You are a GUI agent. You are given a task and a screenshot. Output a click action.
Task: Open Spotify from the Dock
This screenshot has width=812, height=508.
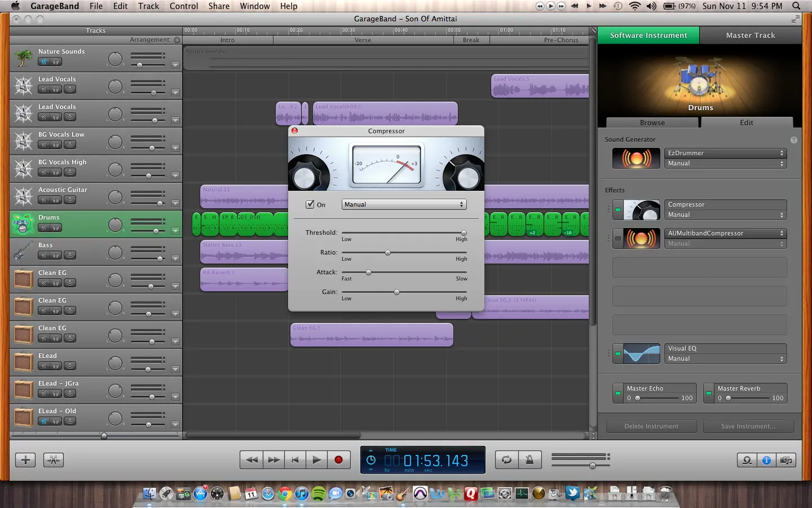(319, 494)
